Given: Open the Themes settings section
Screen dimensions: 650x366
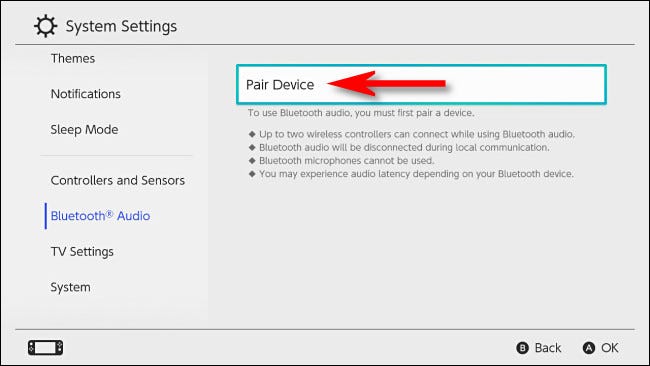Looking at the screenshot, I should (x=73, y=58).
